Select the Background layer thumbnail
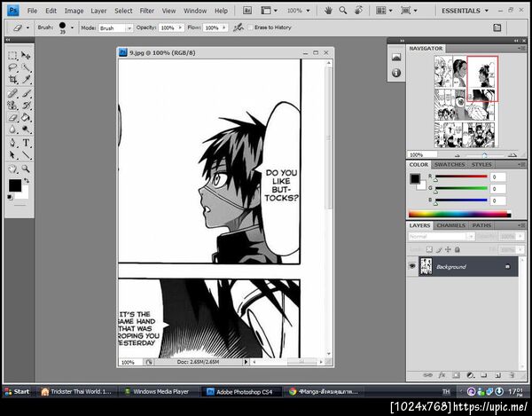This screenshot has height=416, width=532. (426, 266)
